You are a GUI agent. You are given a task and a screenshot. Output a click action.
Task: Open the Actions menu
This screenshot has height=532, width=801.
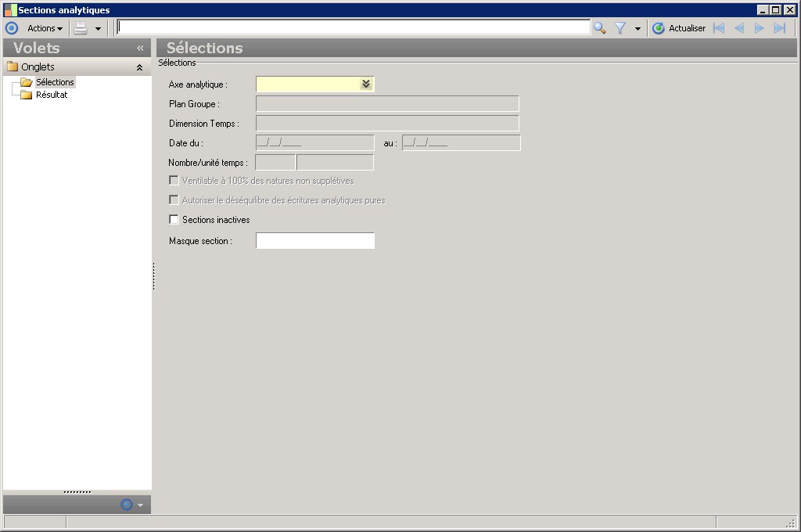(45, 29)
